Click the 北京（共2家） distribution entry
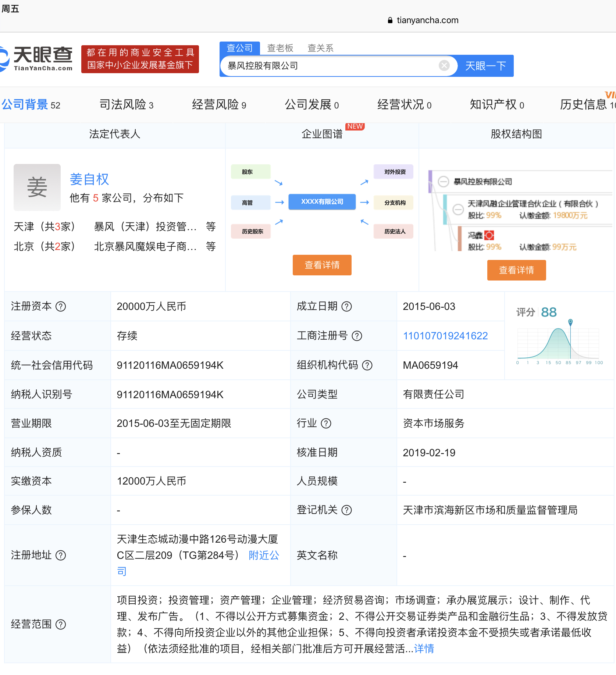 click(44, 246)
